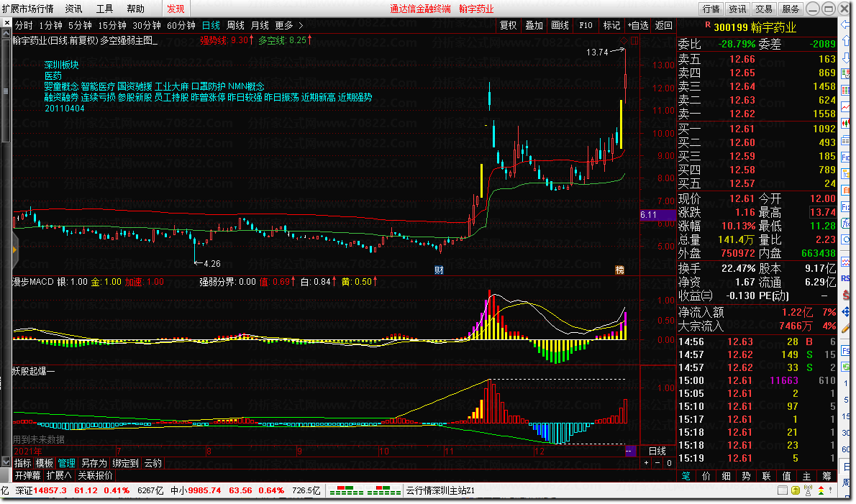856x504 pixels.
Task: Click the plus zoom button under the chart
Action: 647,463
